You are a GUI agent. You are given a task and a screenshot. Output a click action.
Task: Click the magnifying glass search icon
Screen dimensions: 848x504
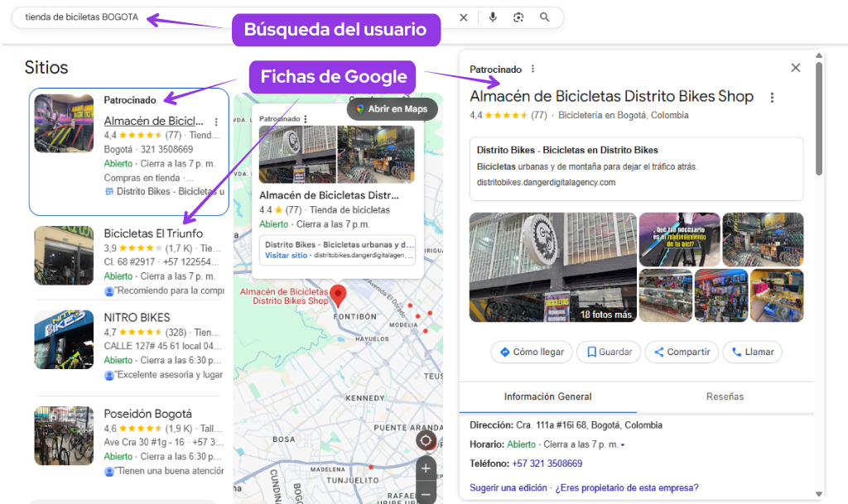coord(544,17)
